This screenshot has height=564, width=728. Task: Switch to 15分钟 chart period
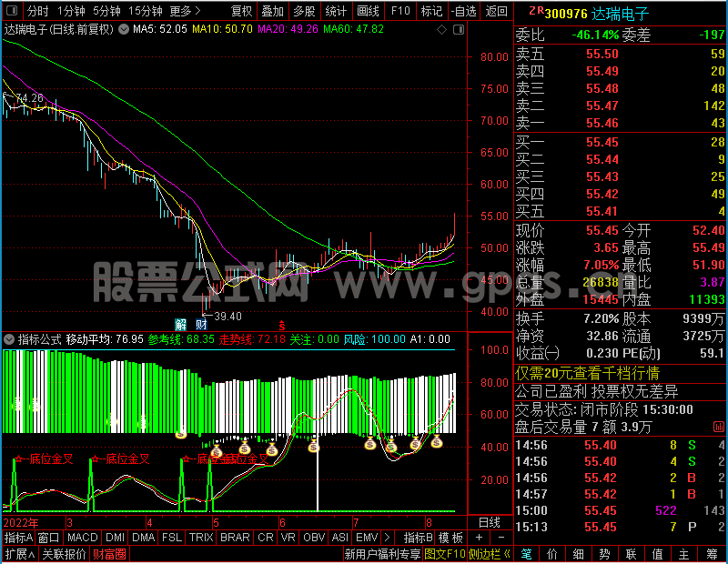click(145, 11)
